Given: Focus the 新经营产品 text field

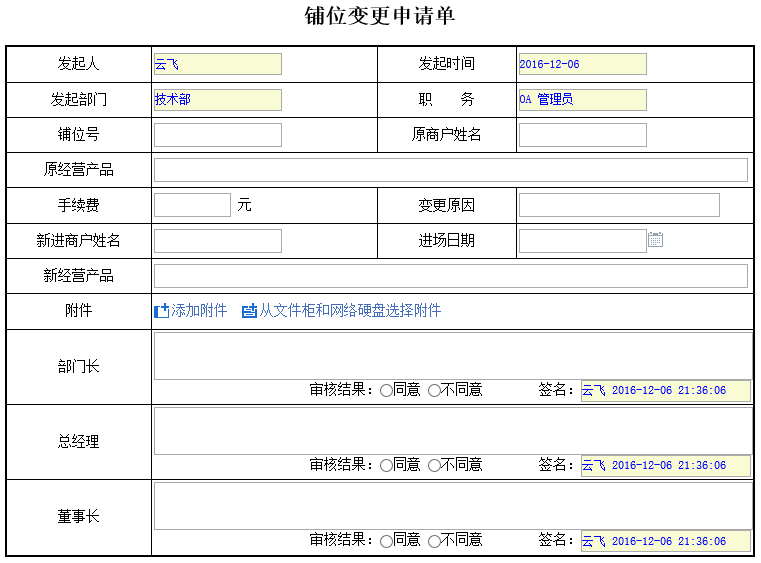Looking at the screenshot, I should click(x=451, y=276).
